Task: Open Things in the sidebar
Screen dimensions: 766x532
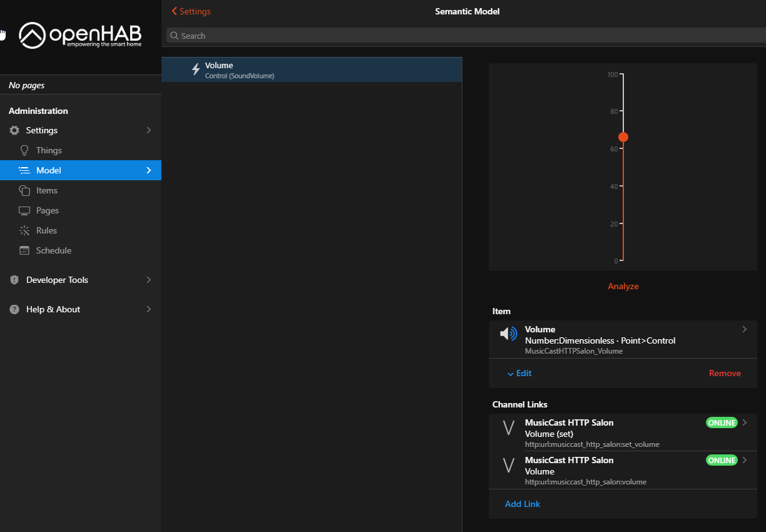Action: click(81, 150)
